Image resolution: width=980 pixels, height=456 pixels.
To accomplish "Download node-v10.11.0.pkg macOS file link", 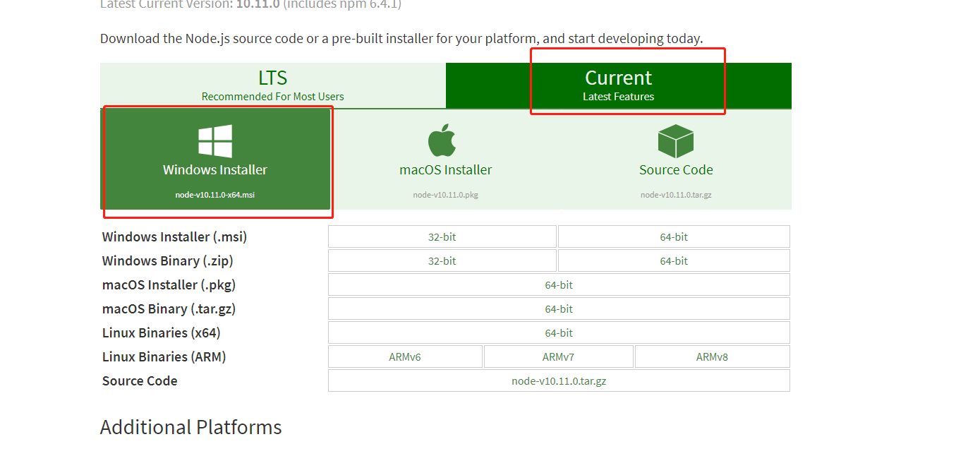I will pyautogui.click(x=446, y=195).
